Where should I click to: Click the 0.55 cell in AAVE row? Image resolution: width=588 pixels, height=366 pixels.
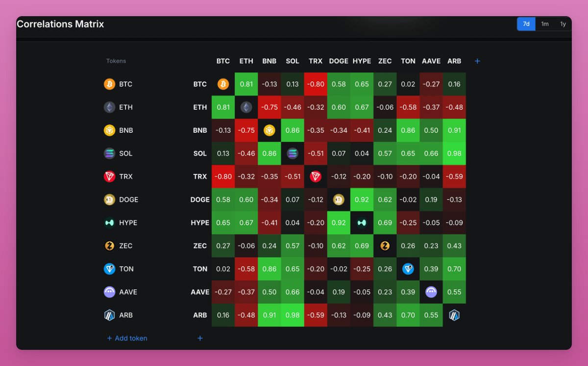coord(454,292)
